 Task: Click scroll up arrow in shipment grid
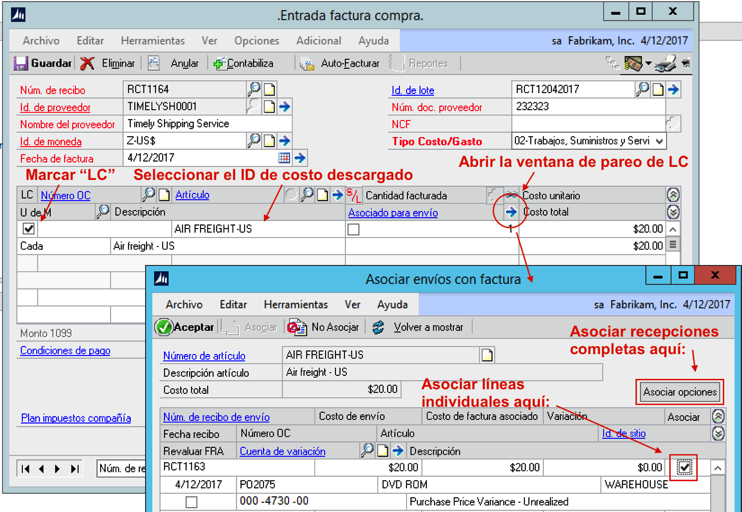tap(718, 468)
